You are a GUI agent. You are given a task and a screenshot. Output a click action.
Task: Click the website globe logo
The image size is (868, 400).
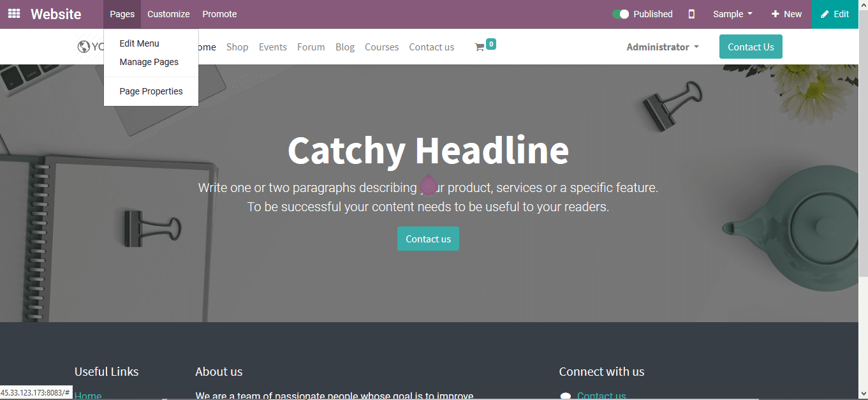tap(84, 46)
